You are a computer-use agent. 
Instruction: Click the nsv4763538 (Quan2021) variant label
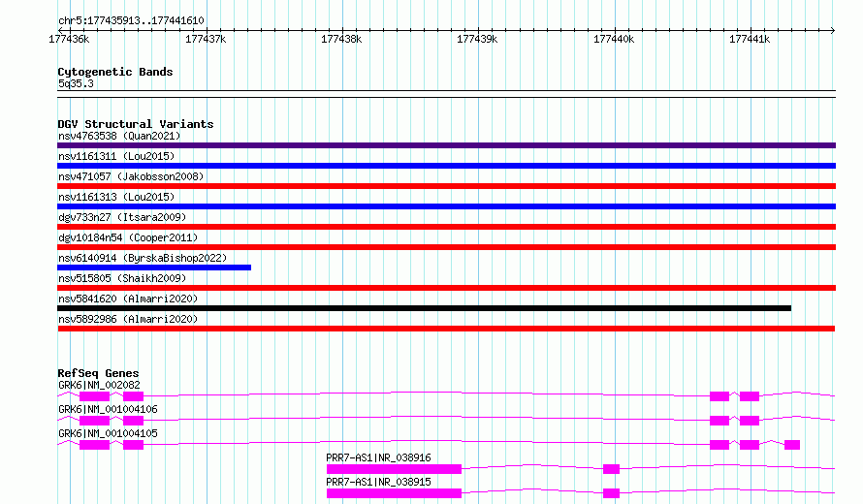coord(119,136)
